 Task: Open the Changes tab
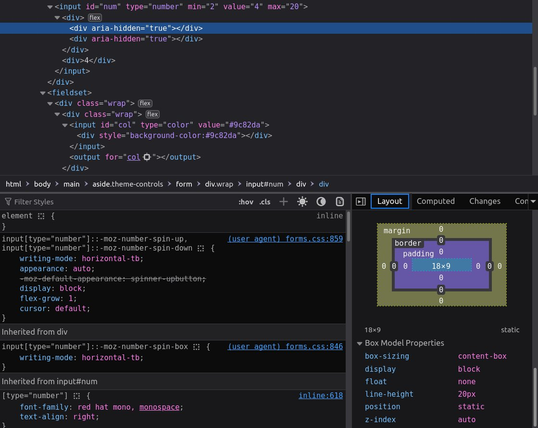pos(484,201)
